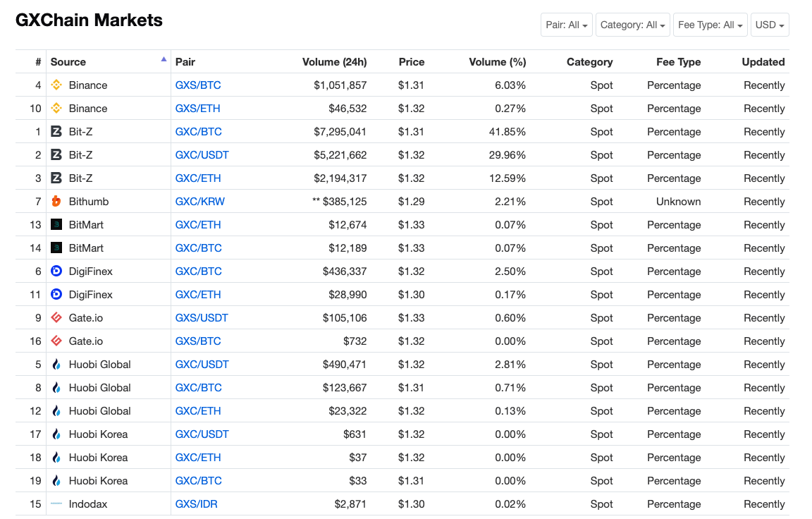812x519 pixels.
Task: Open Bit-Z GXC/ETH pair link in row 3
Action: coord(198,178)
